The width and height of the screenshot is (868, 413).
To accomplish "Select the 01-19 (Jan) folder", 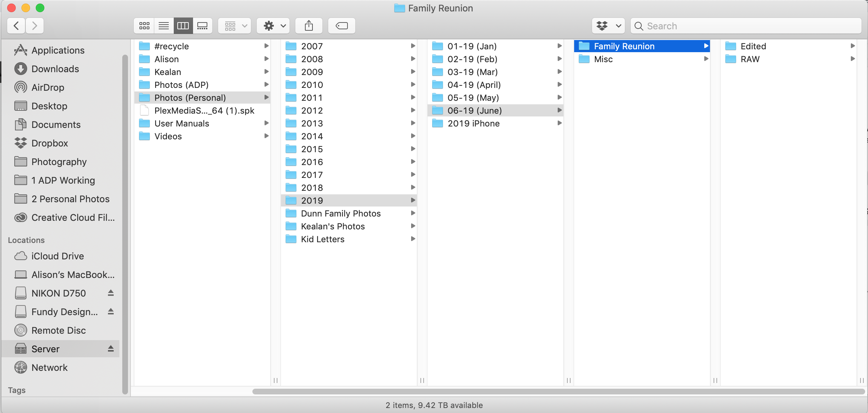I will pos(495,46).
